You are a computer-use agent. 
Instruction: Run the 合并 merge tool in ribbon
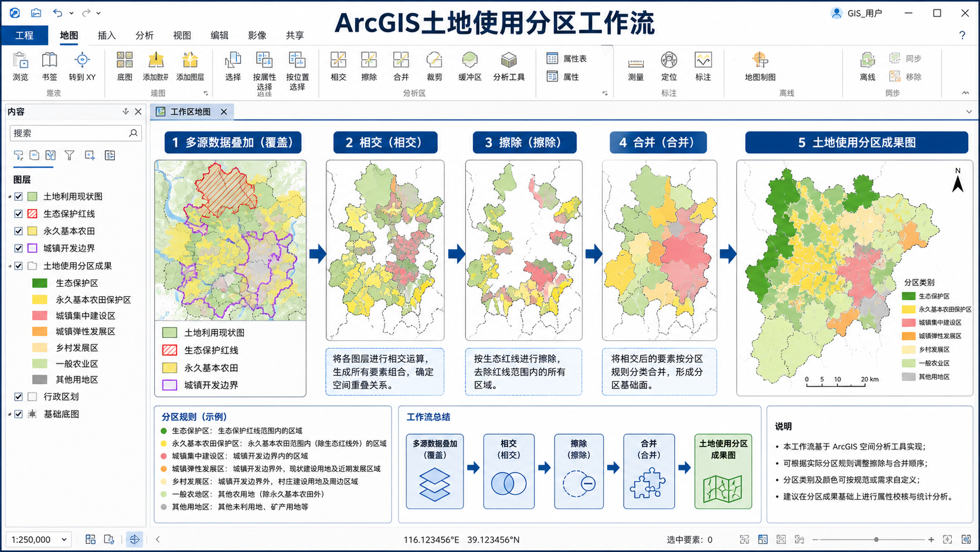[401, 66]
